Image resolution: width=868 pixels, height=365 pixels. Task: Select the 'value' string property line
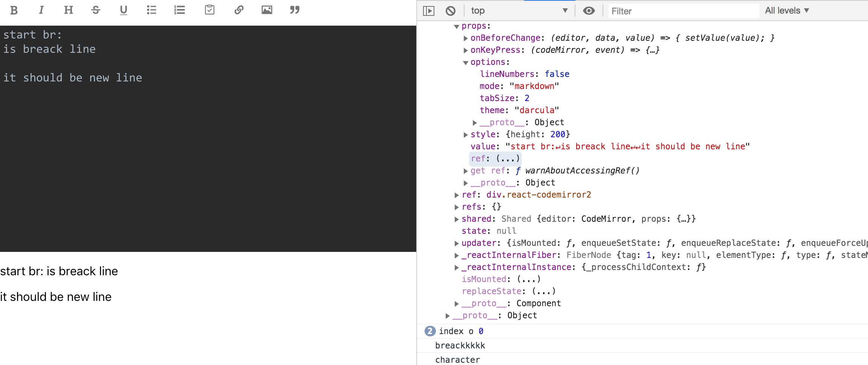pyautogui.click(x=610, y=147)
